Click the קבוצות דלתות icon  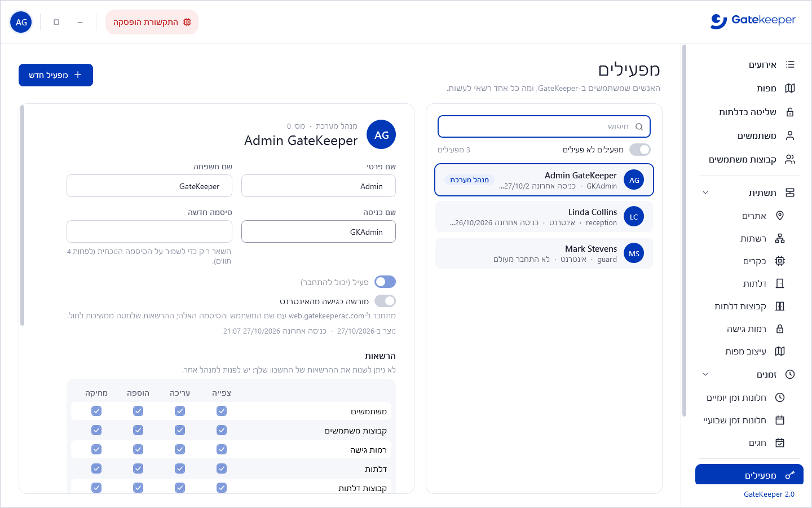click(780, 306)
